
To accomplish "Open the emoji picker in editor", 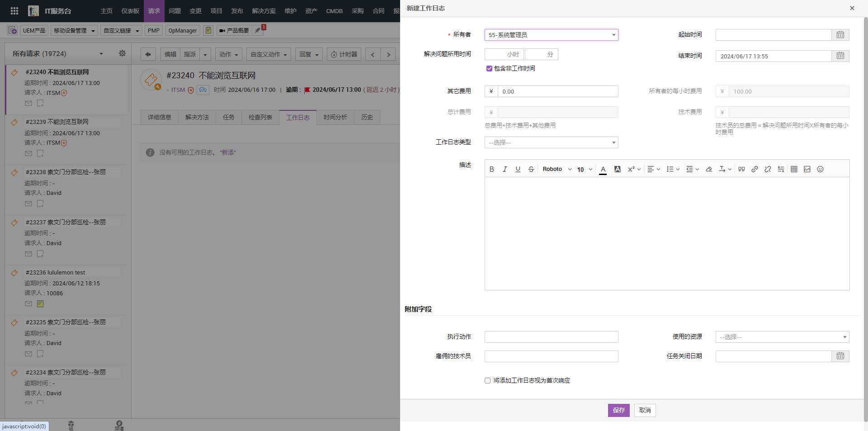I will click(x=820, y=169).
